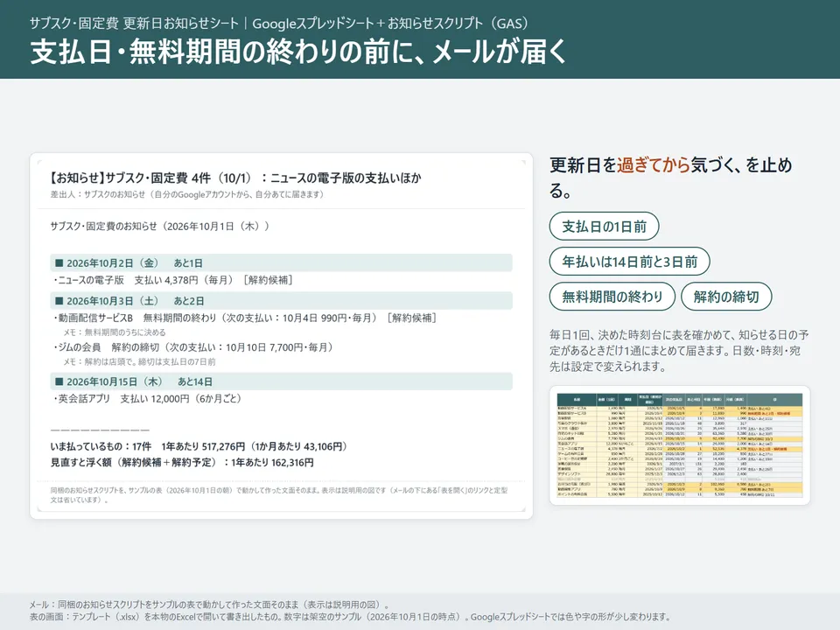This screenshot has height=630, width=840.
Task: Click the email subject line 【お知らせ】サブスク・固定費 4件
Action: tap(234, 178)
